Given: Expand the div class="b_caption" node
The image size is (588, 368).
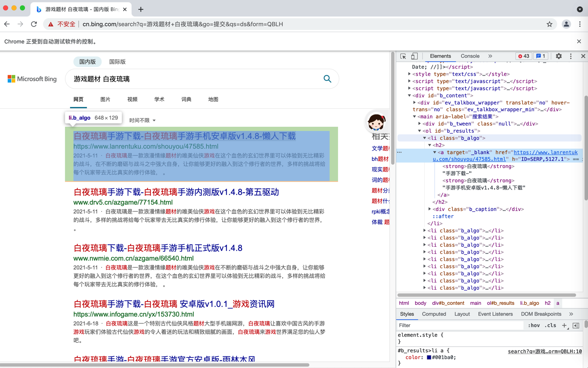Looking at the screenshot, I should click(430, 209).
